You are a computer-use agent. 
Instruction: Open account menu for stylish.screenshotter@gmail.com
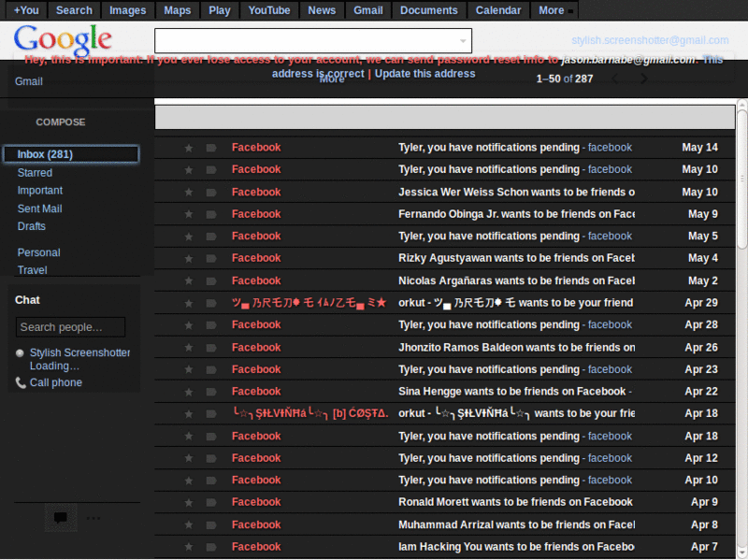coord(650,40)
